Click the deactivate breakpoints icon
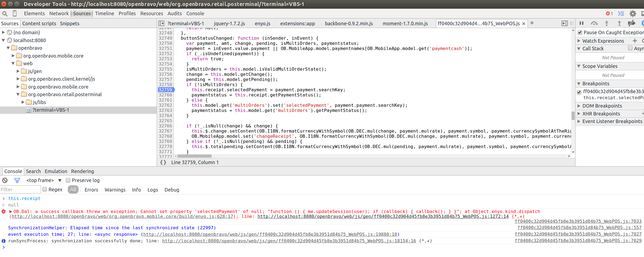 (631, 23)
